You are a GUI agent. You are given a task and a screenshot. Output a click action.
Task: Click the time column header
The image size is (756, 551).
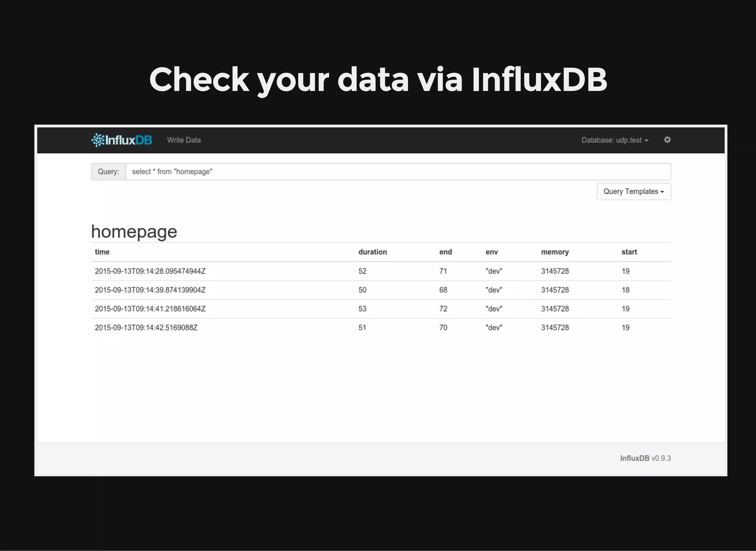102,252
